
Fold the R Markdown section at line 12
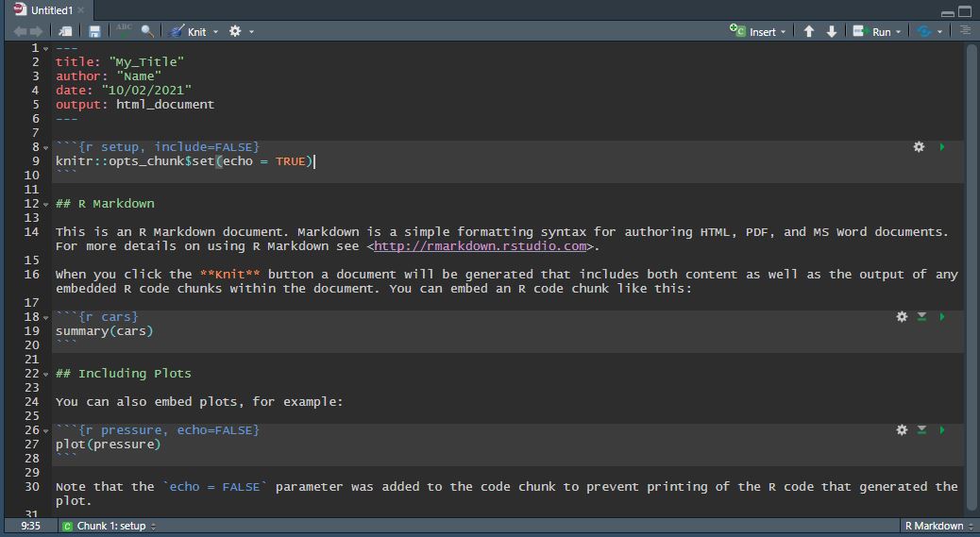[x=45, y=204]
